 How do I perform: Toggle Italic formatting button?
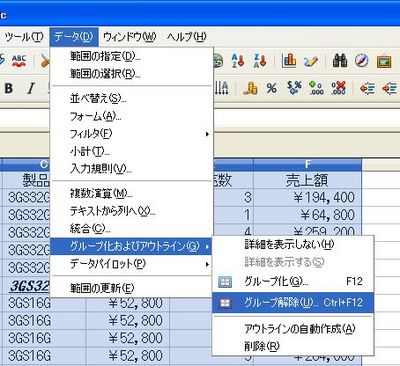(31, 88)
